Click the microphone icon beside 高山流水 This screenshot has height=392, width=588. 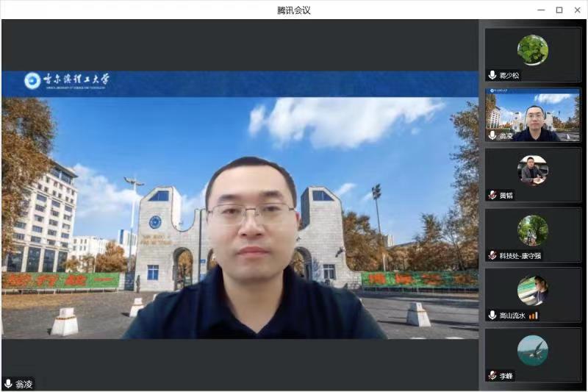point(492,315)
